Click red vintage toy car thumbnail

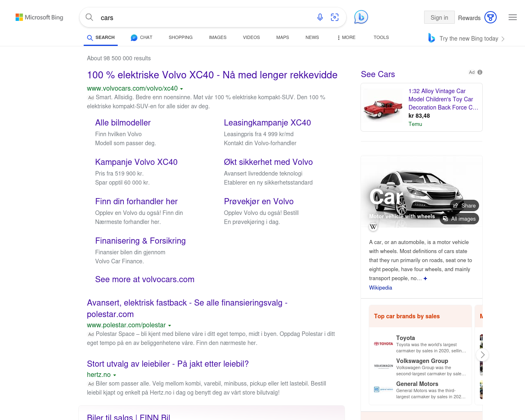coord(383,107)
